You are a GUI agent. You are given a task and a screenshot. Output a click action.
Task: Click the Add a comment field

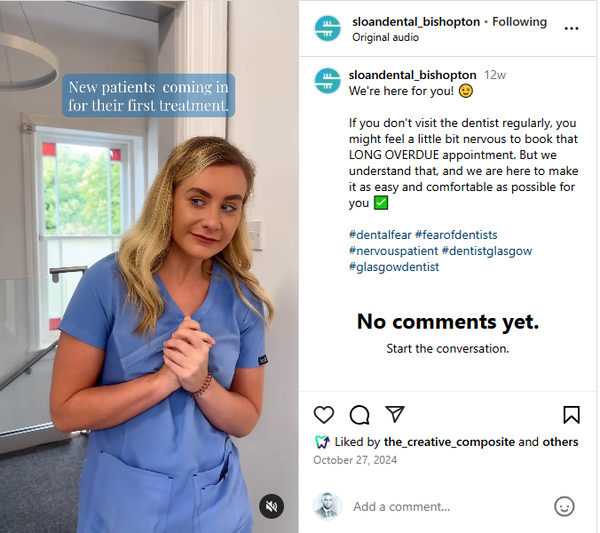(448, 507)
